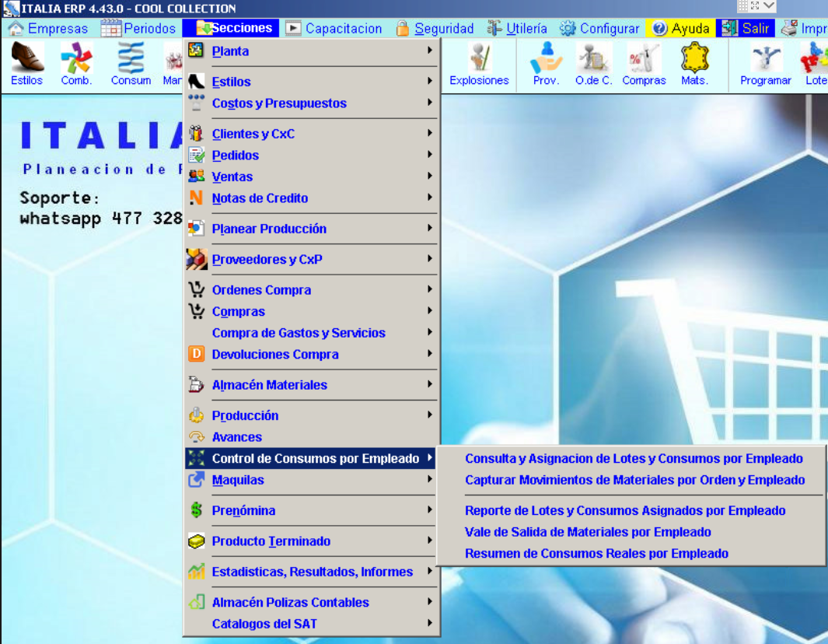Click the people icon beside Ventas
Screen dimensions: 828x644
196,176
